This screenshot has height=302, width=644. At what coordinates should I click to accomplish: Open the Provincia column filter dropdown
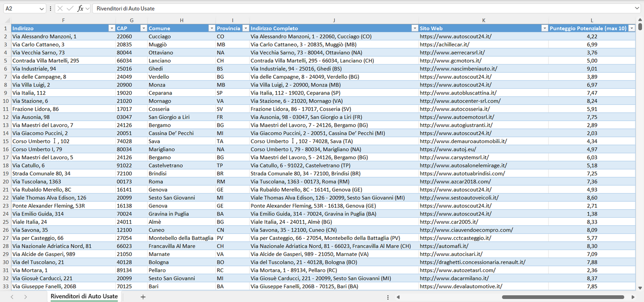pyautogui.click(x=245, y=28)
